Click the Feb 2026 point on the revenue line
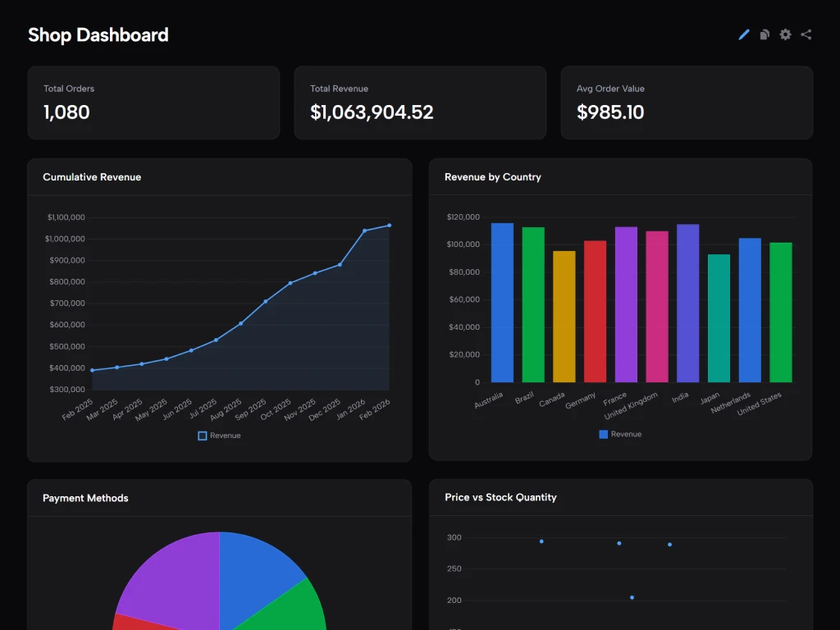840x630 pixels. click(388, 224)
